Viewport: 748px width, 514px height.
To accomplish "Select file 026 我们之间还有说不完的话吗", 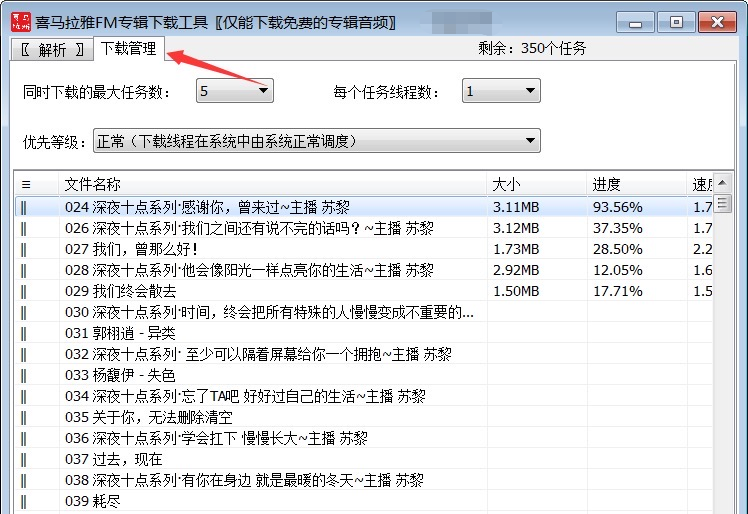I will pyautogui.click(x=249, y=228).
